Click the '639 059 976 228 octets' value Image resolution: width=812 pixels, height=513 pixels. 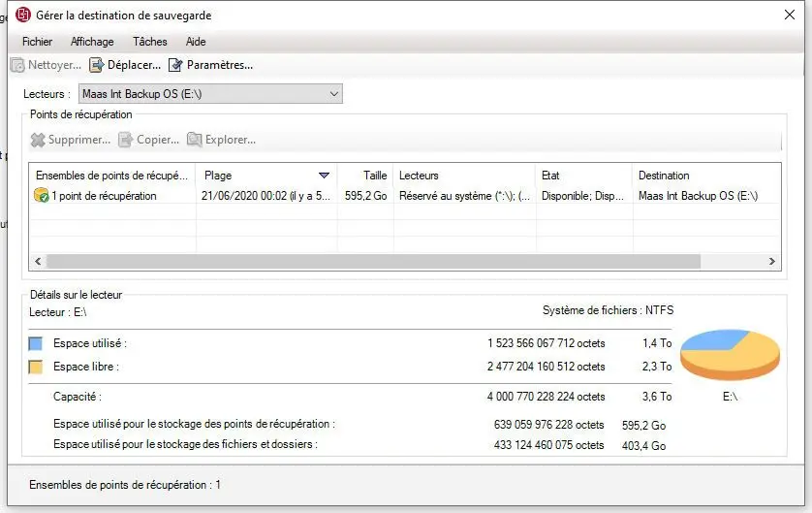pos(549,425)
